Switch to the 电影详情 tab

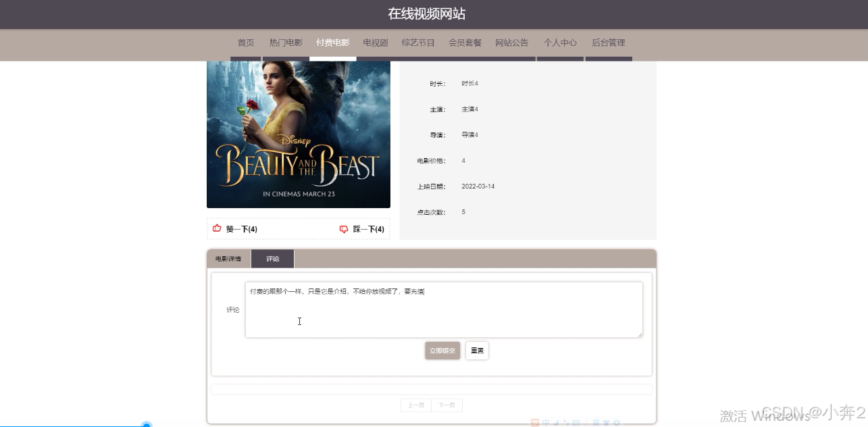point(228,259)
